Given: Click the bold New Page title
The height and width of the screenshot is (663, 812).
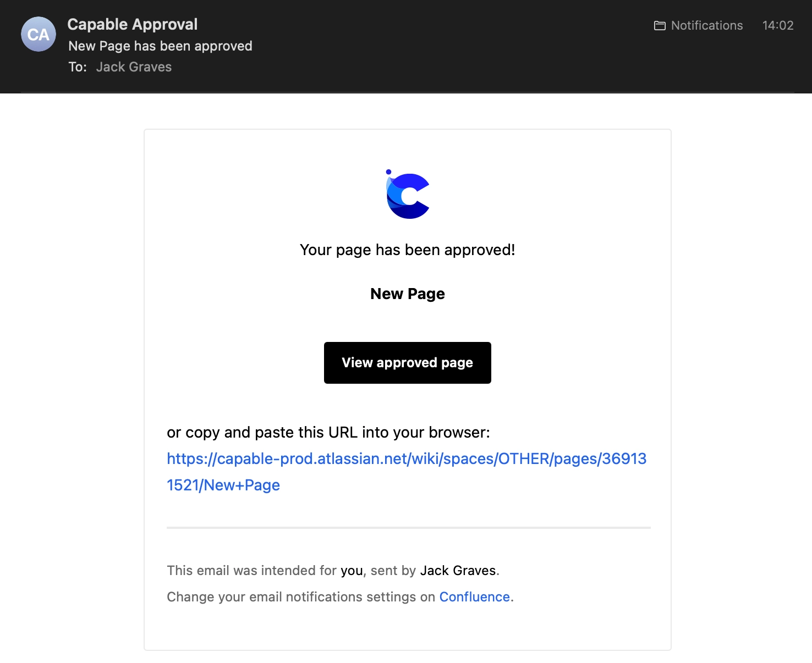Looking at the screenshot, I should point(407,294).
